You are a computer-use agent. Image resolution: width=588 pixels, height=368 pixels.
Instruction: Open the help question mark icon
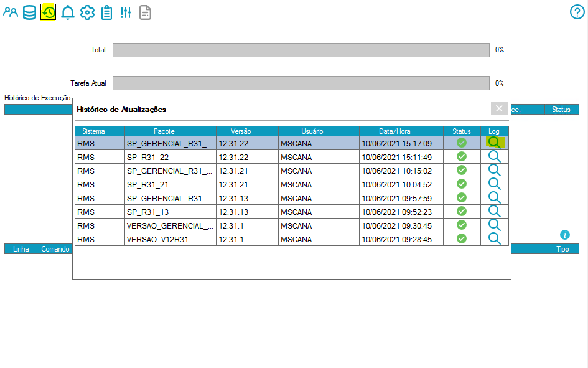pyautogui.click(x=577, y=12)
